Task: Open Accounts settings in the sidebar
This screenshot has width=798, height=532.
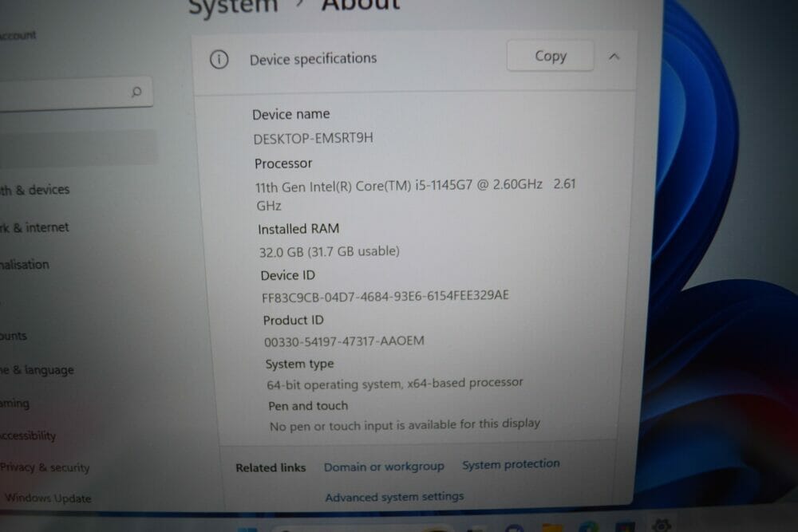Action: click(x=14, y=336)
